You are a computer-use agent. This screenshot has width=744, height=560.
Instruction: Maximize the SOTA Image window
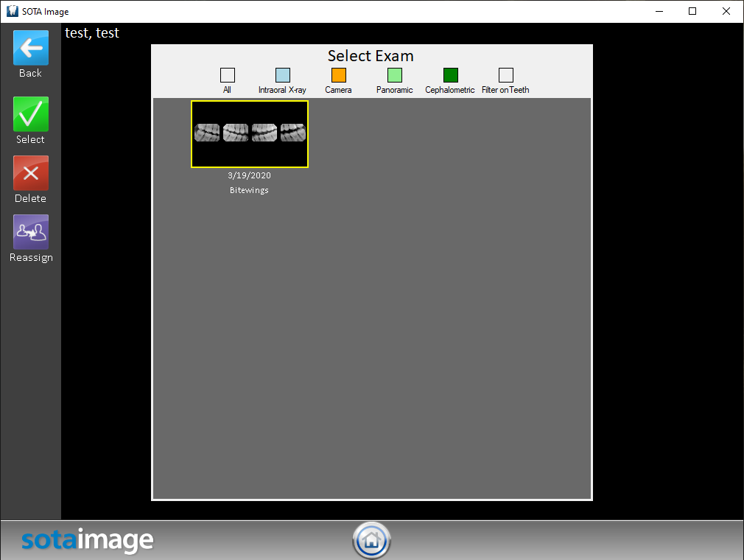click(692, 11)
